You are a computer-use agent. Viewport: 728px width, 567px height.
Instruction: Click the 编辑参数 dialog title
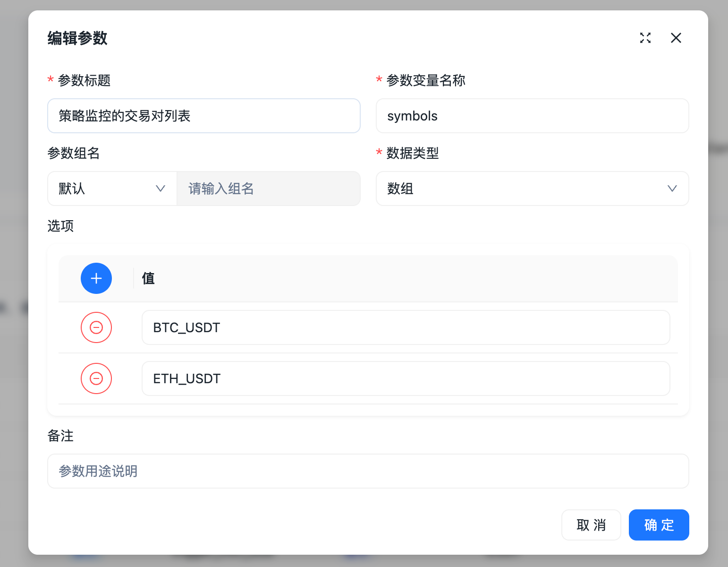coord(77,38)
